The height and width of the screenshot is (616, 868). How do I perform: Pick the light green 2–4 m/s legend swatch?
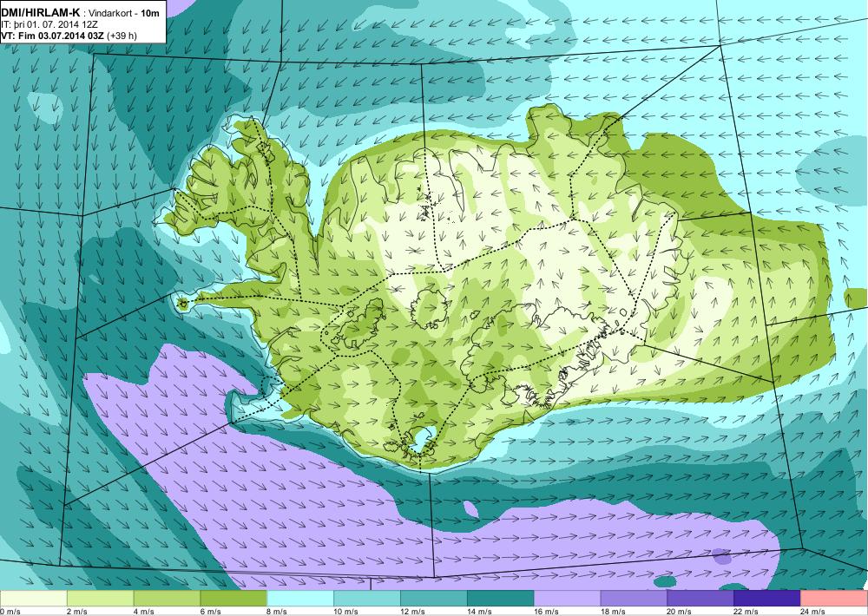[x=100, y=599]
